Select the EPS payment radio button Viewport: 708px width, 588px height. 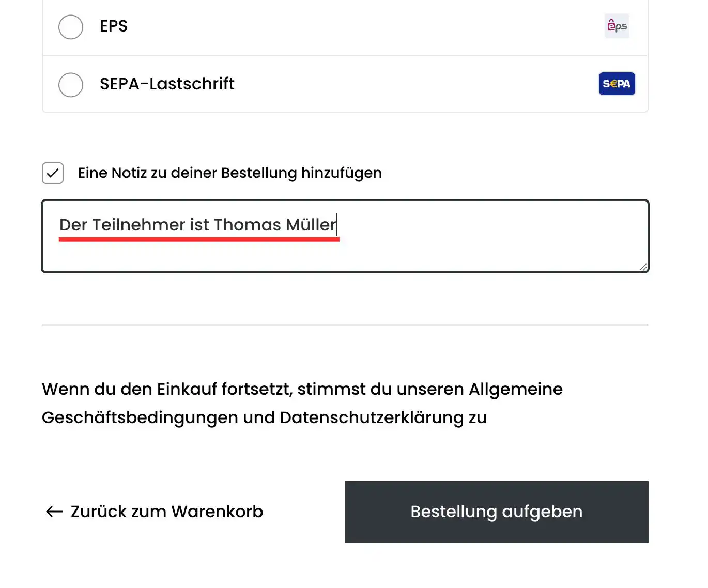coord(71,27)
